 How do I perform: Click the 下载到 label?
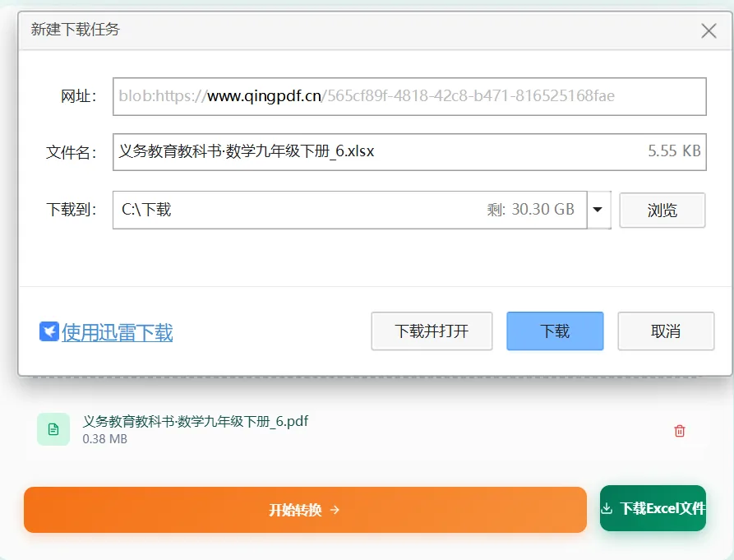[x=72, y=210]
